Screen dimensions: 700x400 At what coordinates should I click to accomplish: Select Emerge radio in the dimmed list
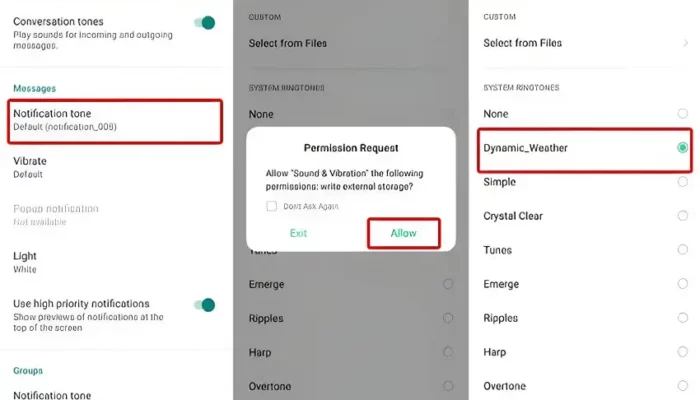[x=447, y=285]
